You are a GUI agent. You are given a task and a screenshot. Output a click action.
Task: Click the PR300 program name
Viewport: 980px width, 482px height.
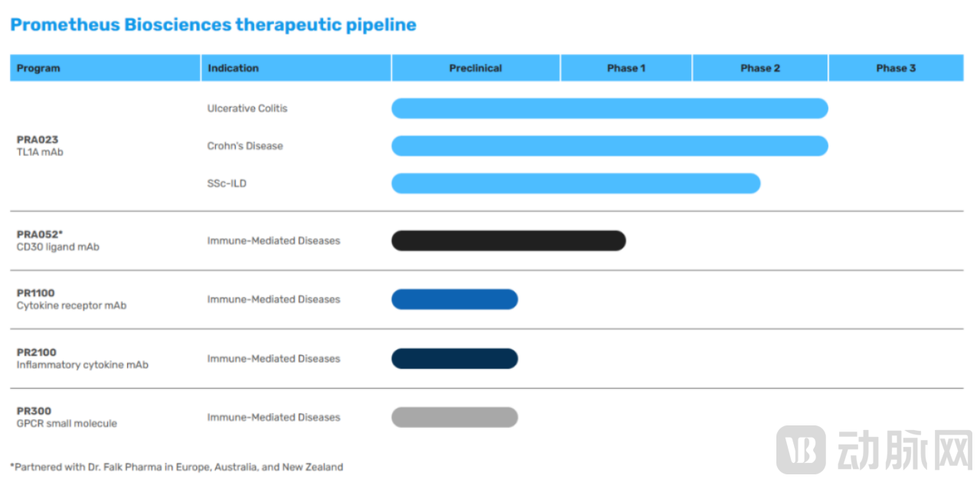click(34, 411)
